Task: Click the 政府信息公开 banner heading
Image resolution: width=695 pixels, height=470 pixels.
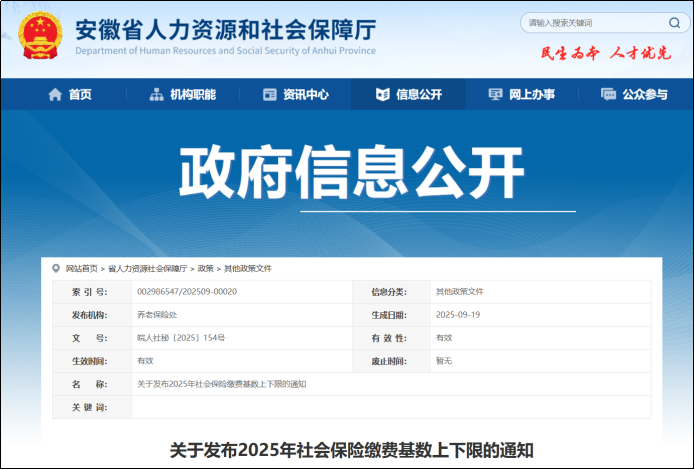Action: click(x=351, y=173)
